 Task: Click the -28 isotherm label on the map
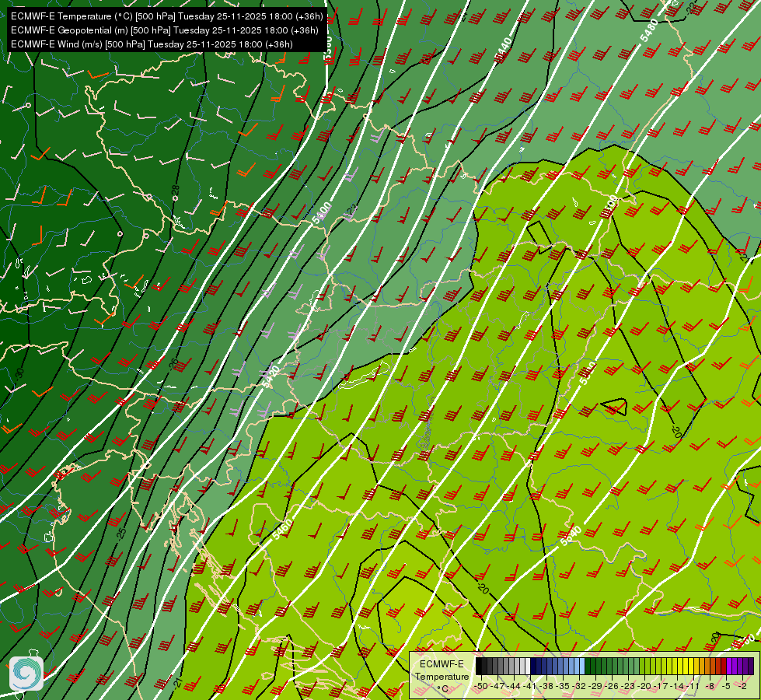click(176, 192)
